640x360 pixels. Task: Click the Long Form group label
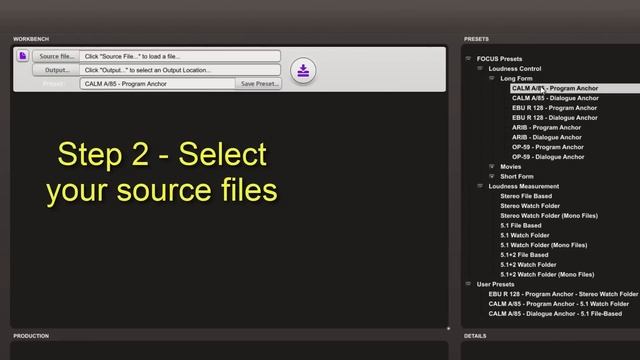pyautogui.click(x=516, y=78)
